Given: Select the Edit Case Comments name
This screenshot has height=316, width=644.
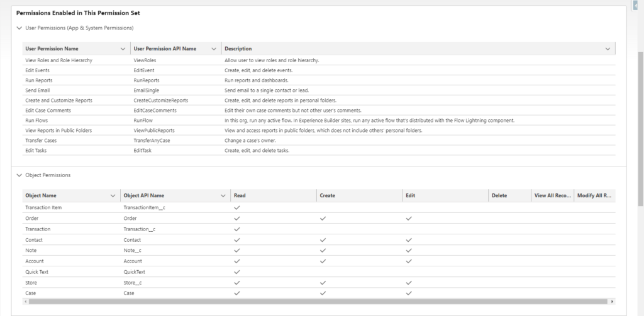Looking at the screenshot, I should 48,111.
